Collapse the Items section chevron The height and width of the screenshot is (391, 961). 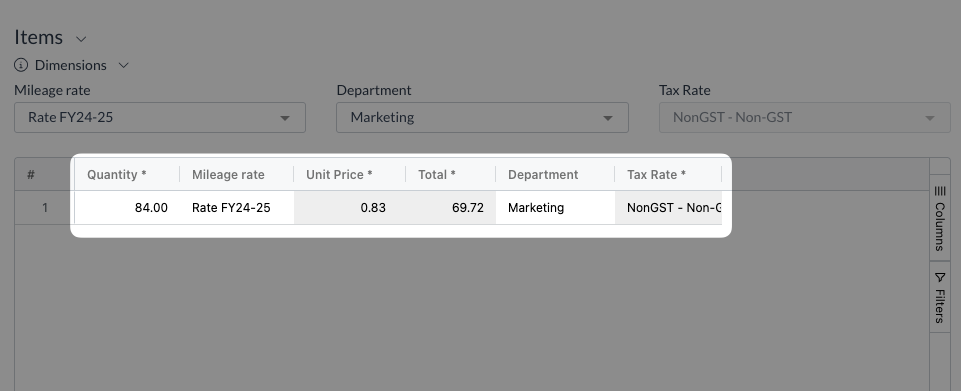[x=81, y=39]
